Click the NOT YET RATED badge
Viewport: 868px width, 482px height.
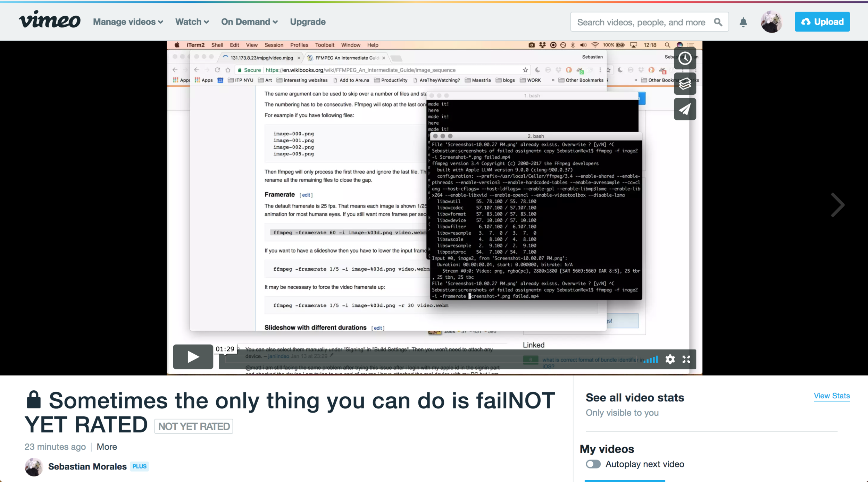click(194, 426)
